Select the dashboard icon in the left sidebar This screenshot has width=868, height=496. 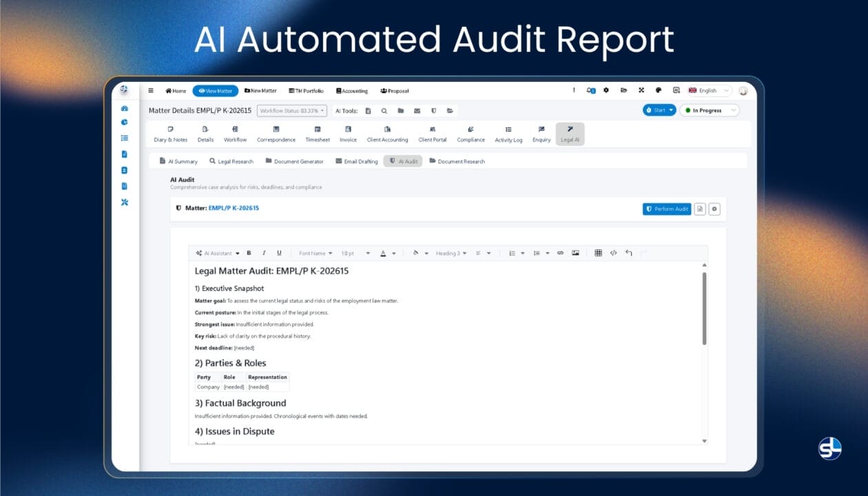click(125, 108)
